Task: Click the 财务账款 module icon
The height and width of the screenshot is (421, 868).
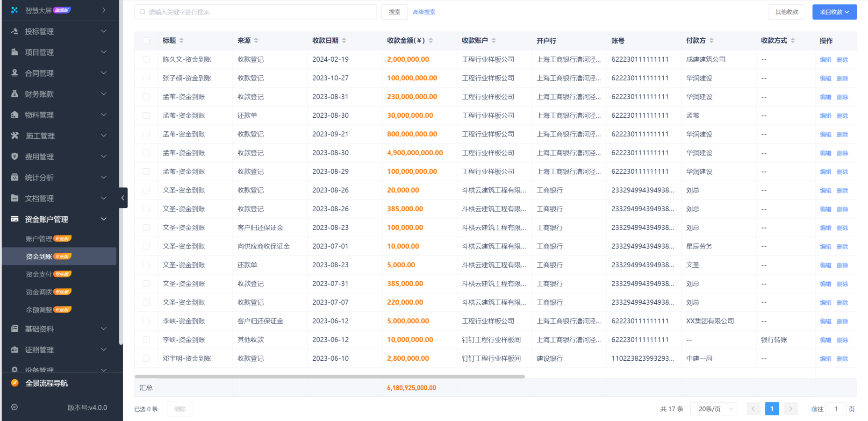Action: pyautogui.click(x=14, y=94)
